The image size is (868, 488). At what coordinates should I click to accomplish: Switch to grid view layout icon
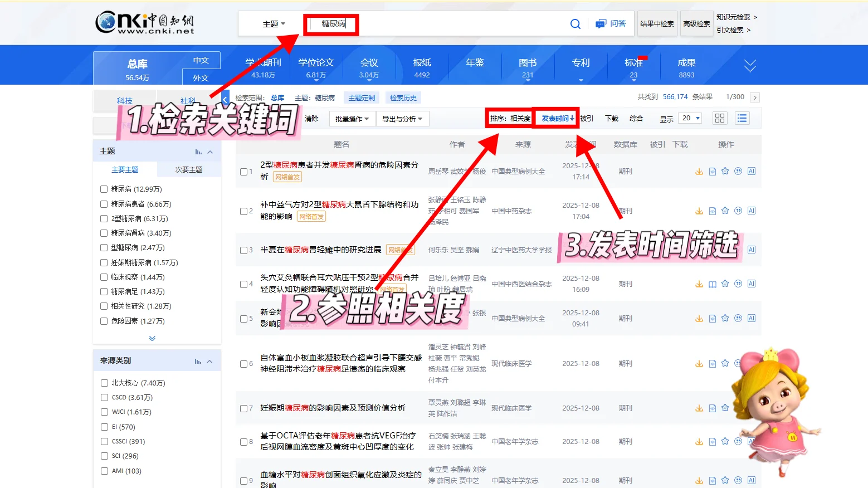[719, 118]
